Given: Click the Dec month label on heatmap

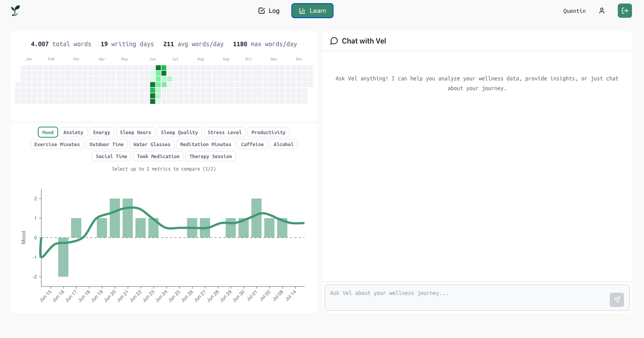Looking at the screenshot, I should 299,59.
